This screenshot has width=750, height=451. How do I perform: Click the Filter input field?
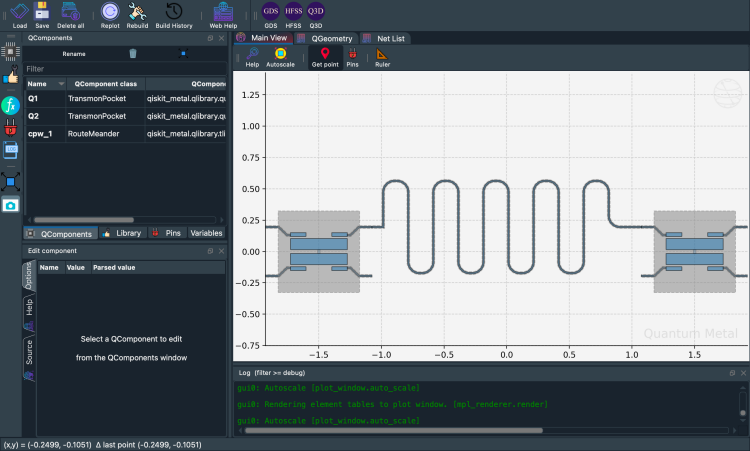pos(125,69)
